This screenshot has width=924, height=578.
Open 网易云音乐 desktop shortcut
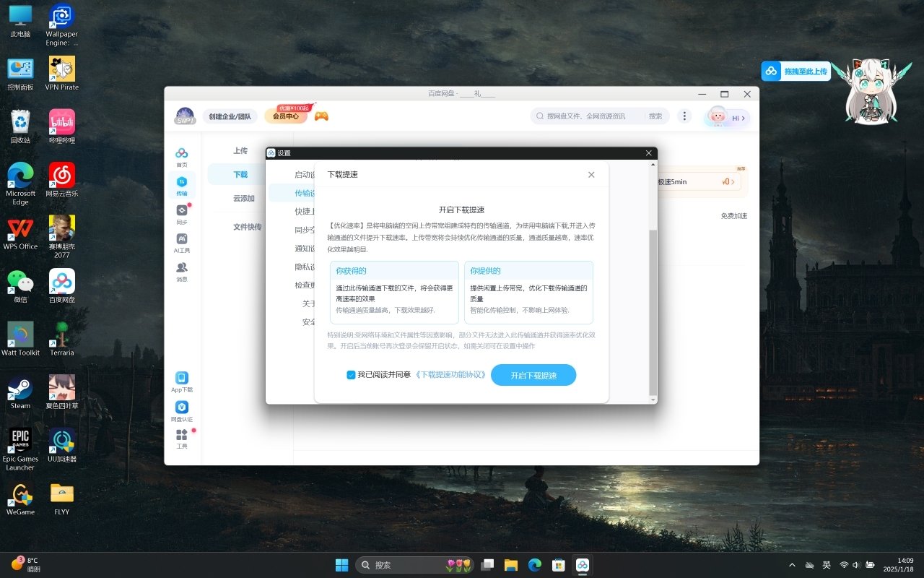(62, 179)
